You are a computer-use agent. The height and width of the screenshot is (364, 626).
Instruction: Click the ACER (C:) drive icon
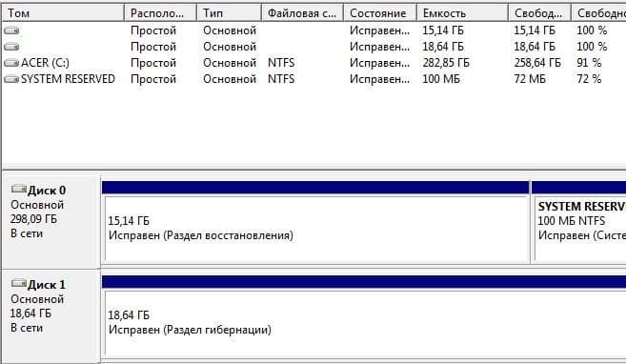pyautogui.click(x=11, y=63)
